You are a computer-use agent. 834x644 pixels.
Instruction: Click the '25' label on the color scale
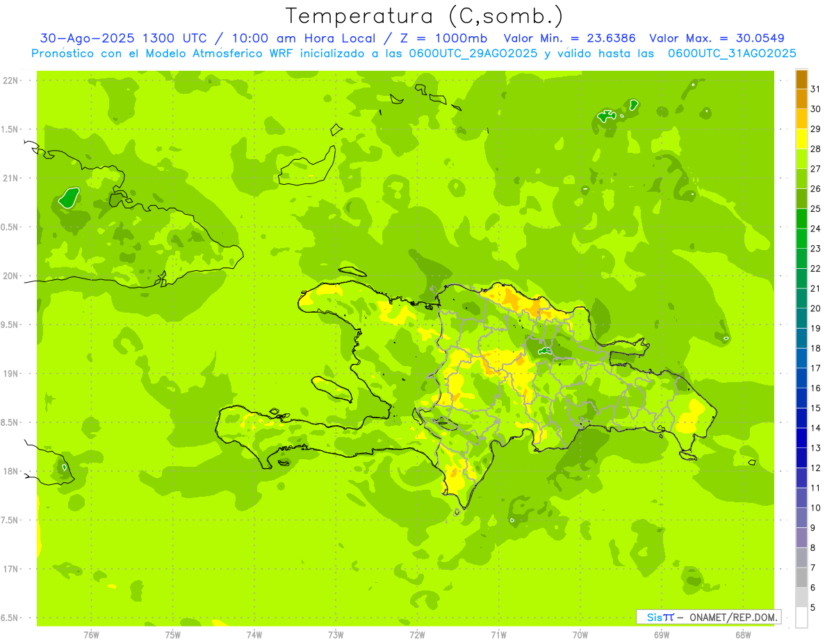point(816,208)
